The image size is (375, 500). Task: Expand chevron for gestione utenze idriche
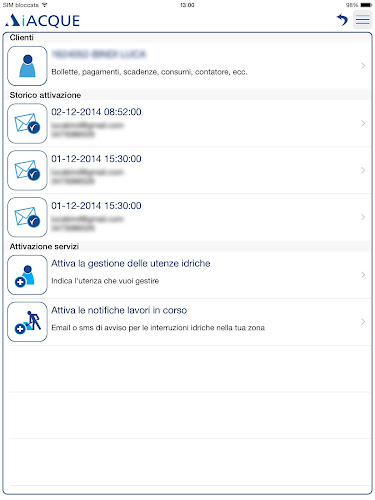[363, 275]
